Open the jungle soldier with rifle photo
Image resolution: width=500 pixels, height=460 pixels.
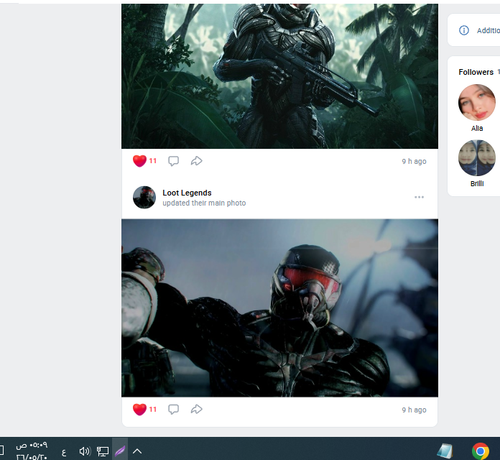tap(280, 76)
